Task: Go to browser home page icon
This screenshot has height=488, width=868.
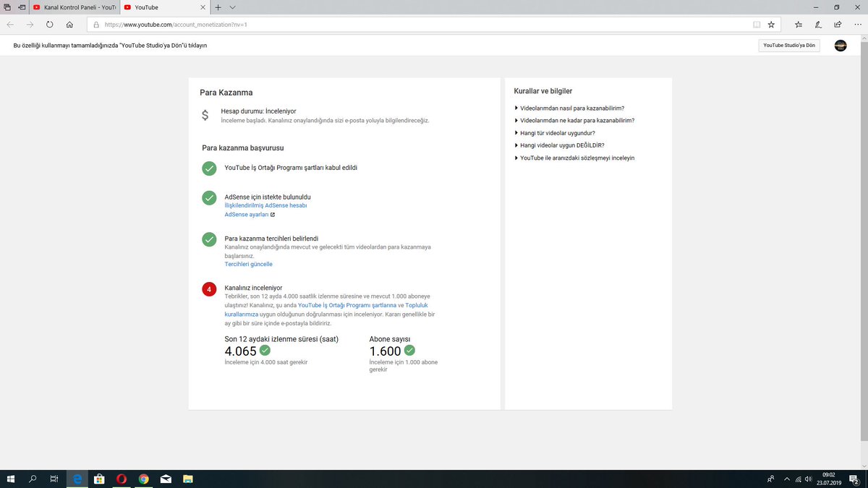Action: (x=69, y=24)
